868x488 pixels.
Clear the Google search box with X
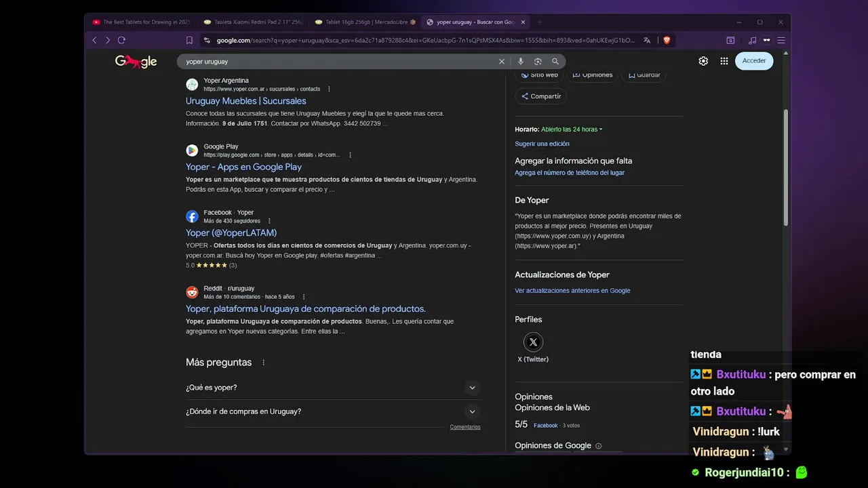point(502,61)
